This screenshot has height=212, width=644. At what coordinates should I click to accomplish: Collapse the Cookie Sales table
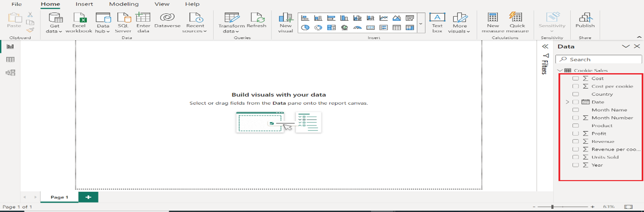click(560, 71)
